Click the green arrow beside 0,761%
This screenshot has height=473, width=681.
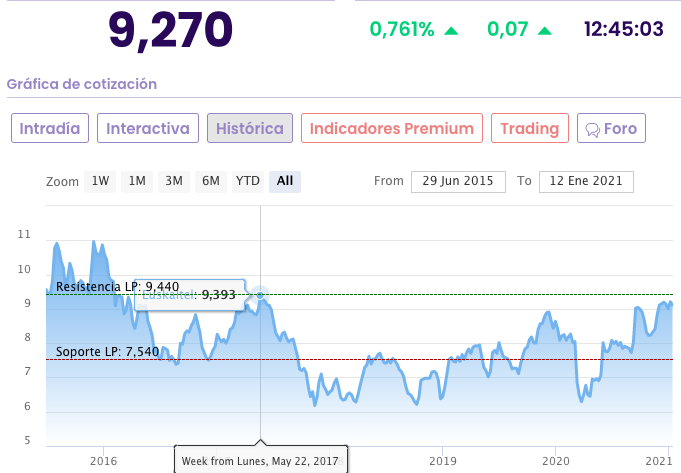point(451,30)
